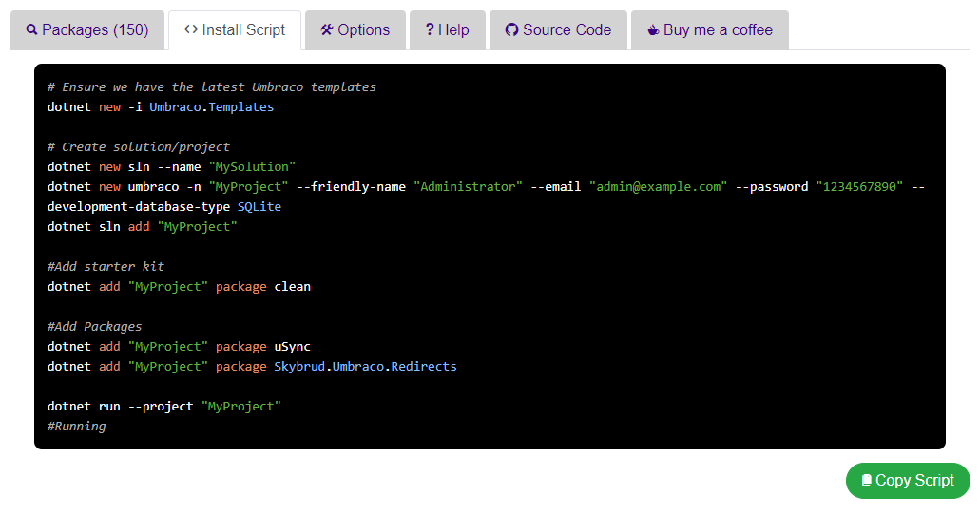Click the "MySolution" string in the script
This screenshot has width=980, height=515.
[x=252, y=167]
